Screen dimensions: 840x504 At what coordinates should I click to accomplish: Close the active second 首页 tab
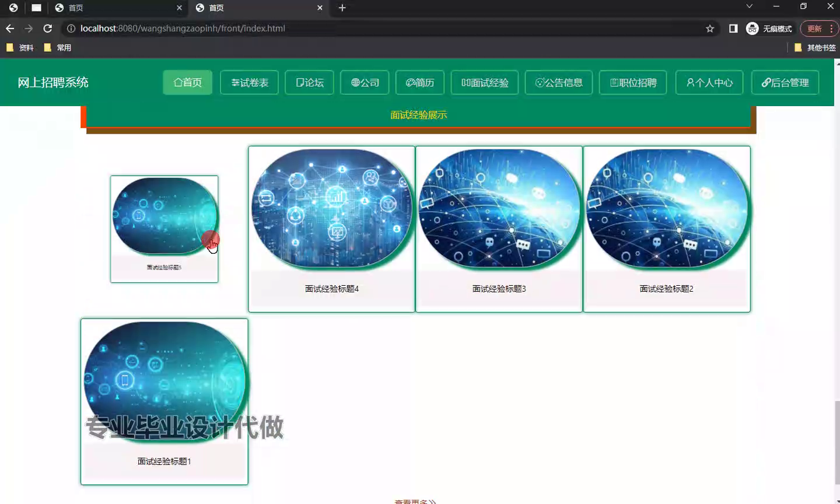(x=320, y=8)
